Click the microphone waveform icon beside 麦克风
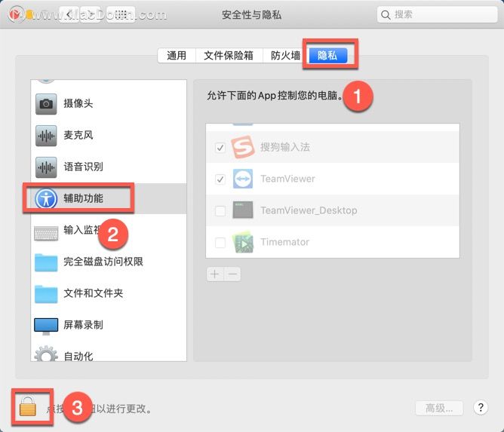The image size is (504, 432). [46, 135]
